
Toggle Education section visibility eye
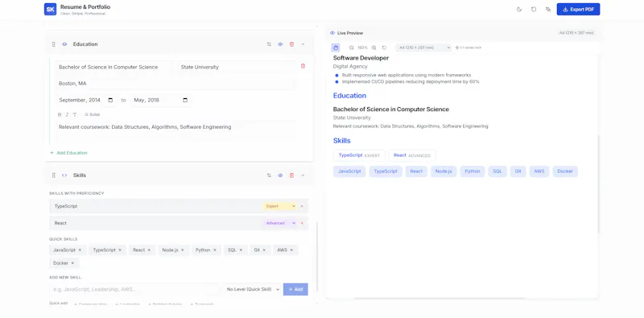point(280,44)
